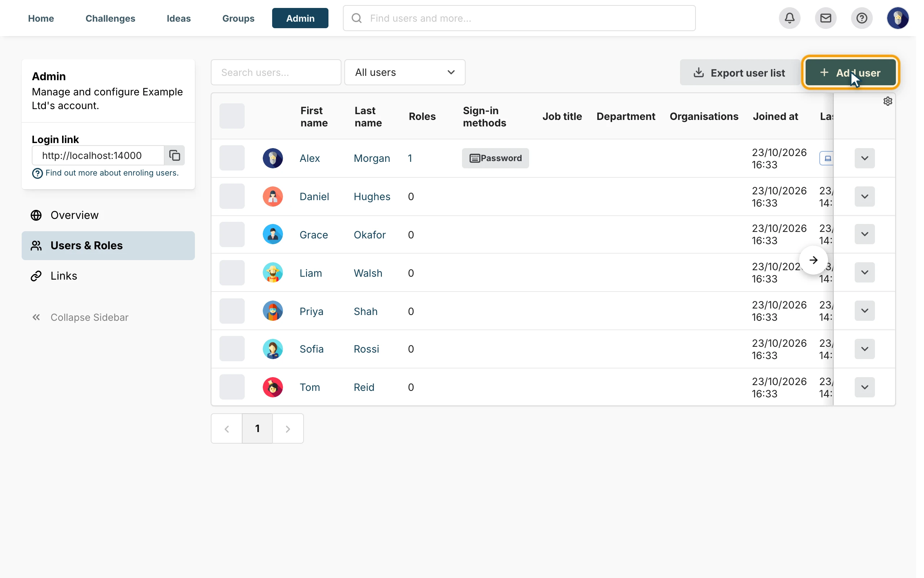The width and height of the screenshot is (924, 578).
Task: Click the global 'Find users and more' search
Action: tap(519, 18)
